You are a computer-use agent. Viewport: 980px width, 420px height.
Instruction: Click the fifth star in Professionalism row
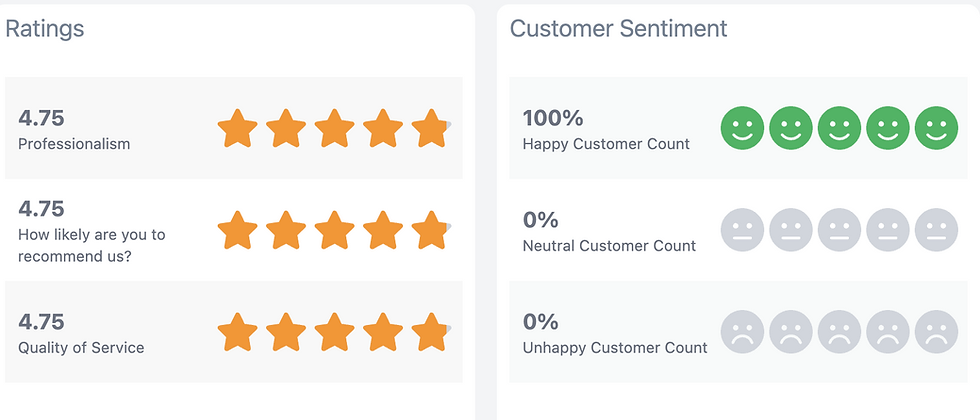point(430,129)
